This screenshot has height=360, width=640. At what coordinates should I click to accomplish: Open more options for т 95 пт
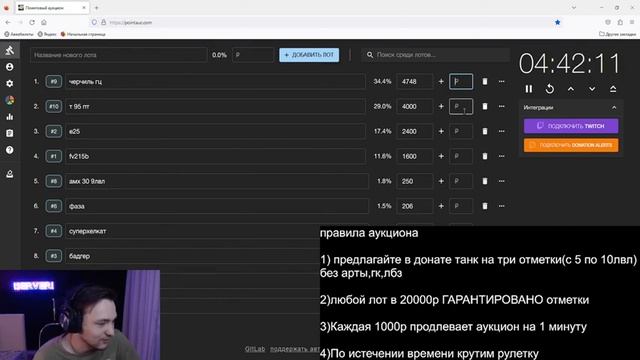[501, 106]
